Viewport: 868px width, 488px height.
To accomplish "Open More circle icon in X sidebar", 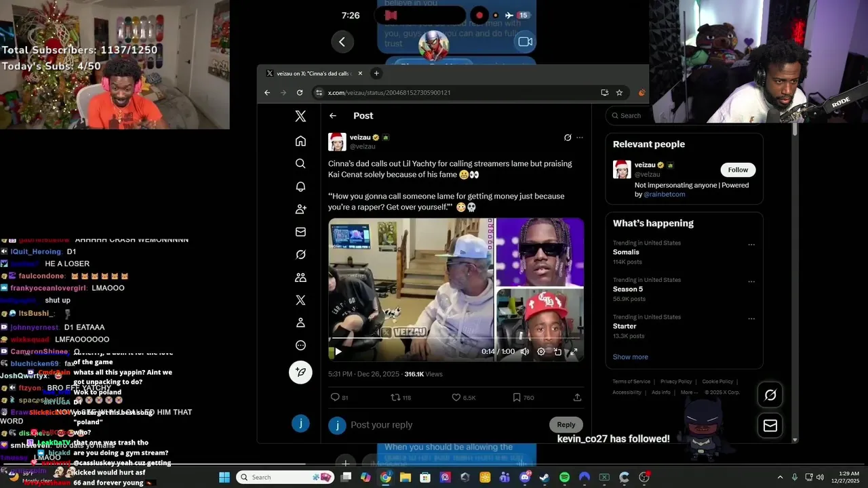I will pyautogui.click(x=300, y=346).
